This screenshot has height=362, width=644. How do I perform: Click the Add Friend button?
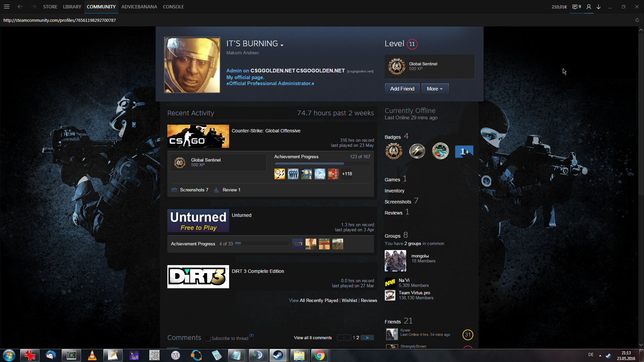pos(402,89)
